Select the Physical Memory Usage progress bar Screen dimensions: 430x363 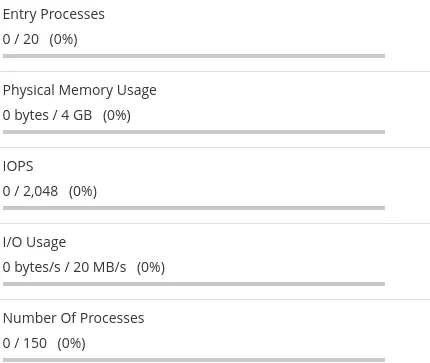[x=194, y=132]
